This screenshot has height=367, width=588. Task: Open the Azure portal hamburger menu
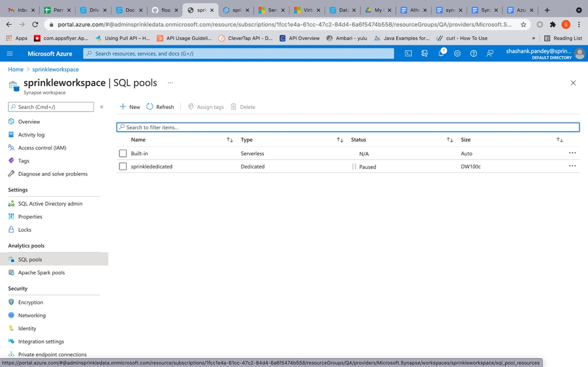tap(10, 54)
